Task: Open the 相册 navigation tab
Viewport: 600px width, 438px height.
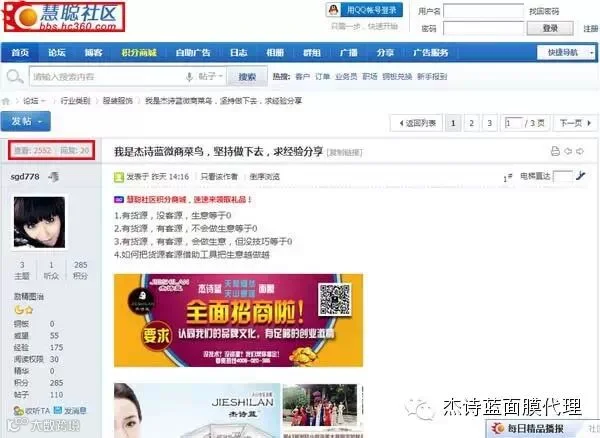Action: click(275, 52)
